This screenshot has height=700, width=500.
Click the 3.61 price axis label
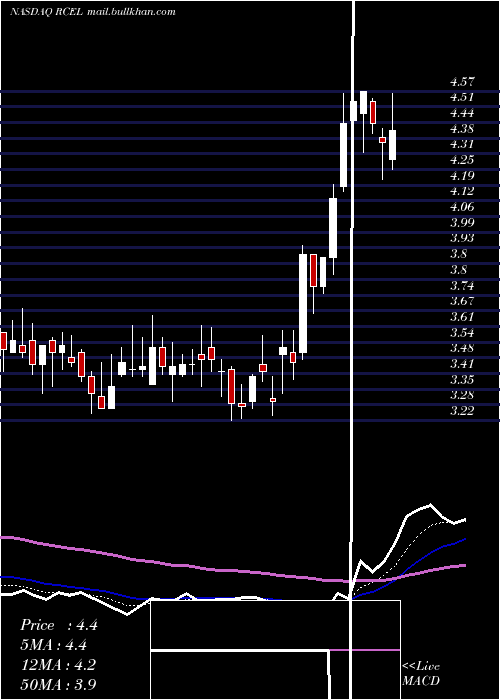tap(462, 317)
